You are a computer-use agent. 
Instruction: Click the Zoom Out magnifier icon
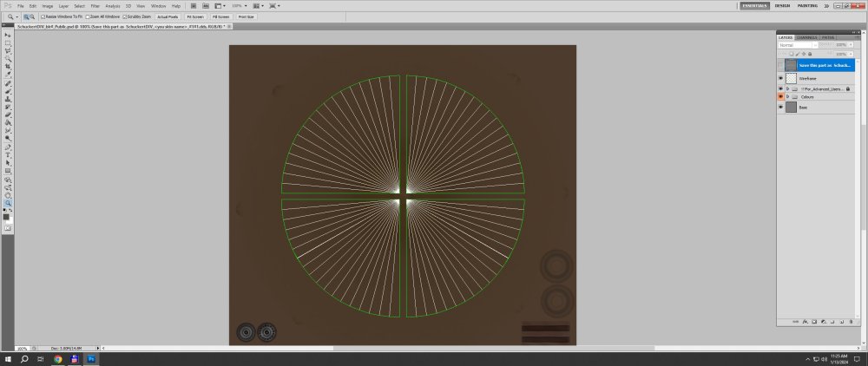coord(32,16)
